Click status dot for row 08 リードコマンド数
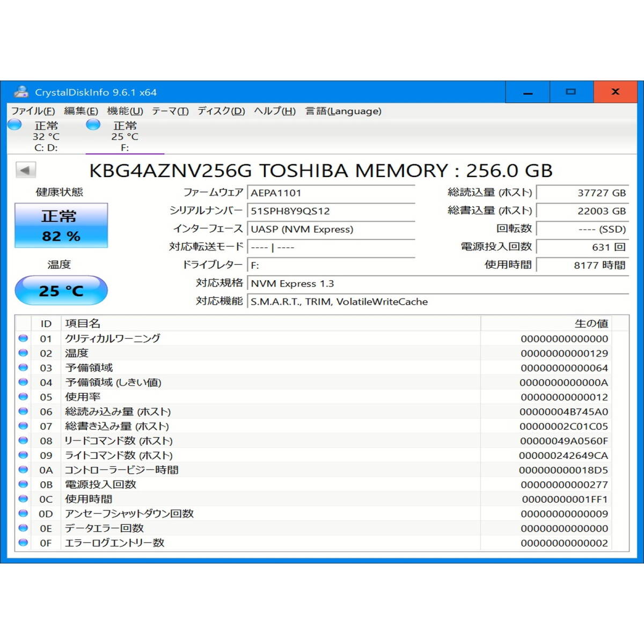The image size is (644, 644). (23, 440)
